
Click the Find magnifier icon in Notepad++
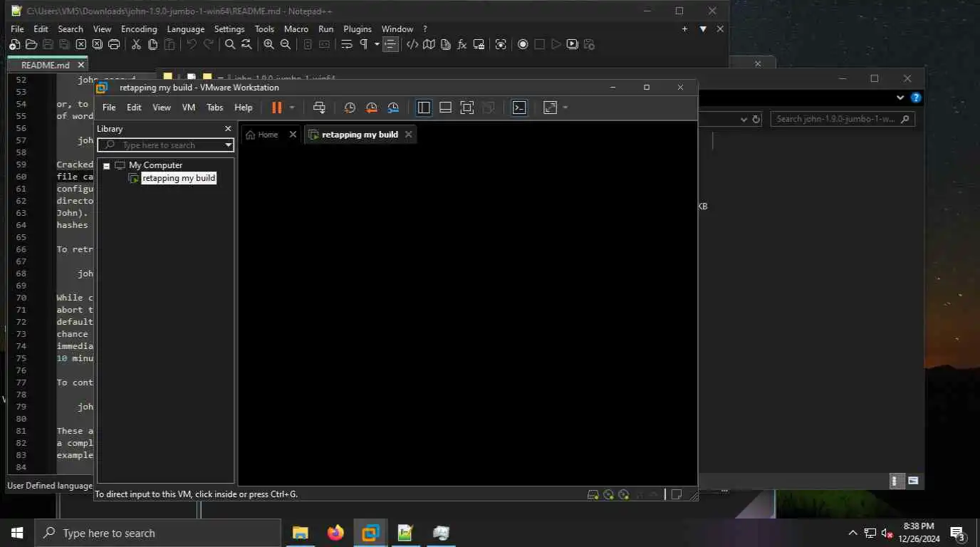coord(230,44)
